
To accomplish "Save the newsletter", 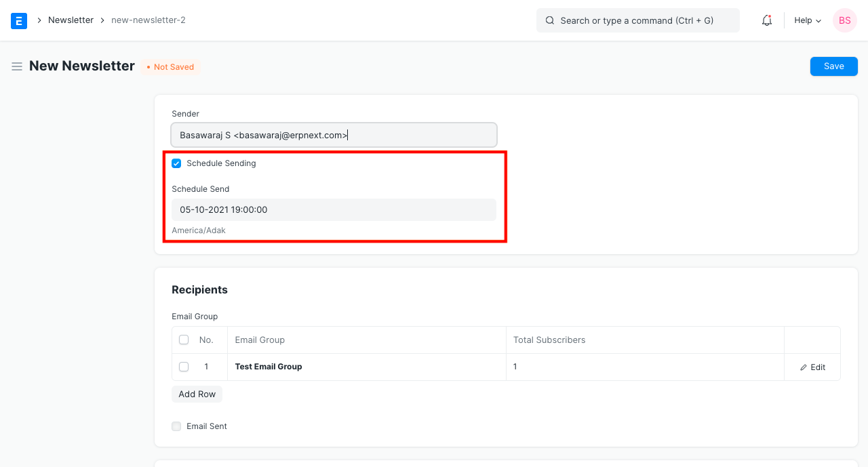I will (833, 66).
